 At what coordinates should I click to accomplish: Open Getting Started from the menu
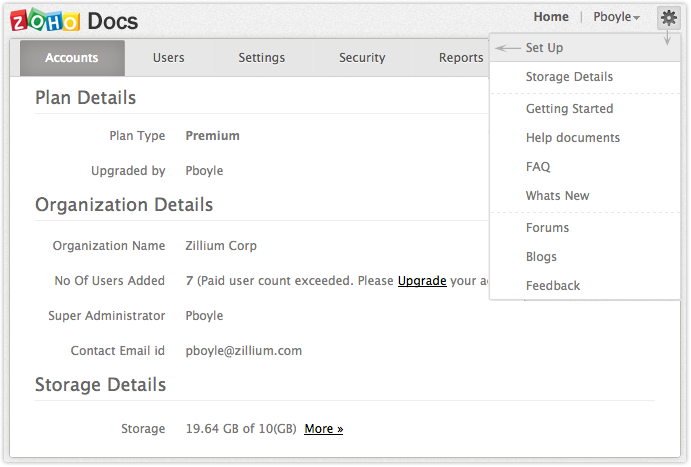[569, 109]
